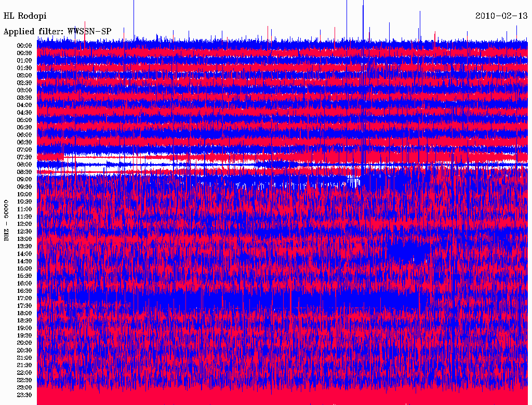Select the 01:30 time label
This screenshot has width=532, height=405.
point(24,68)
